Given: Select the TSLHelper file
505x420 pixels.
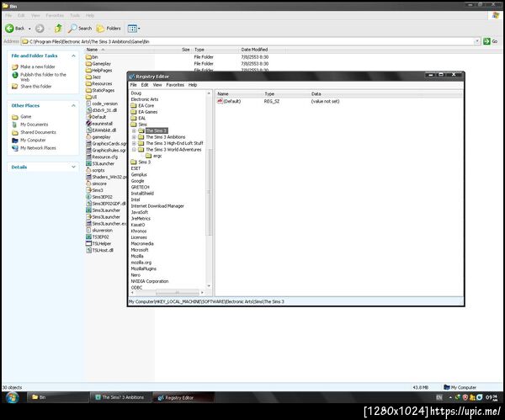Looking at the screenshot, I should point(98,243).
